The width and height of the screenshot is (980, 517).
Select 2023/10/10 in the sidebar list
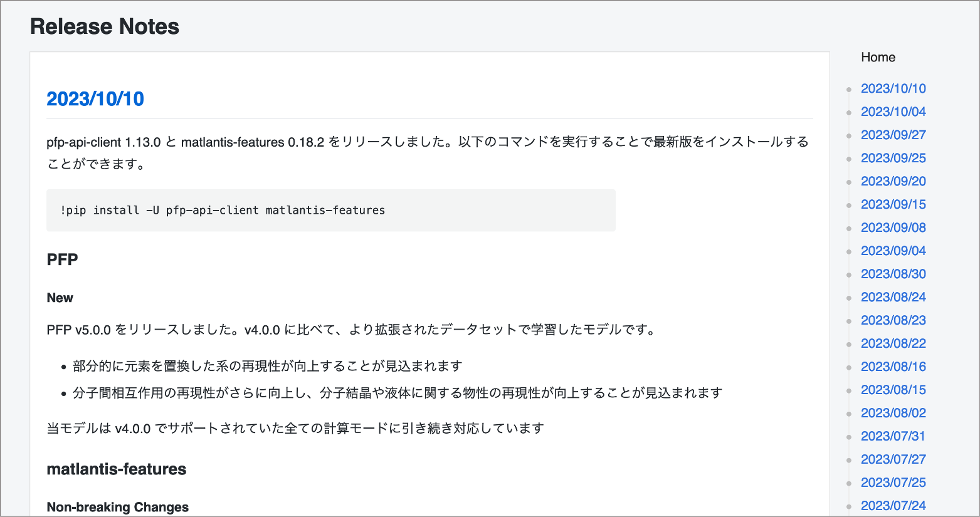[x=893, y=88]
